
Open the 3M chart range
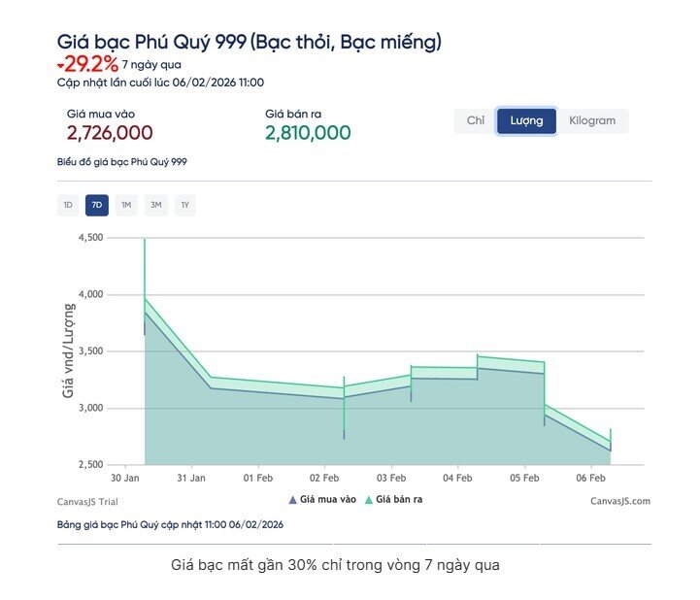[155, 205]
